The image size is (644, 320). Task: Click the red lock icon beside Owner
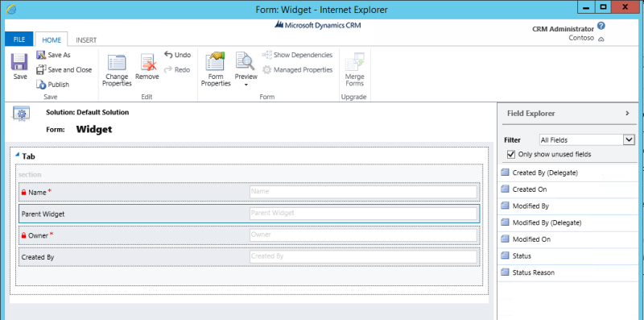point(24,235)
